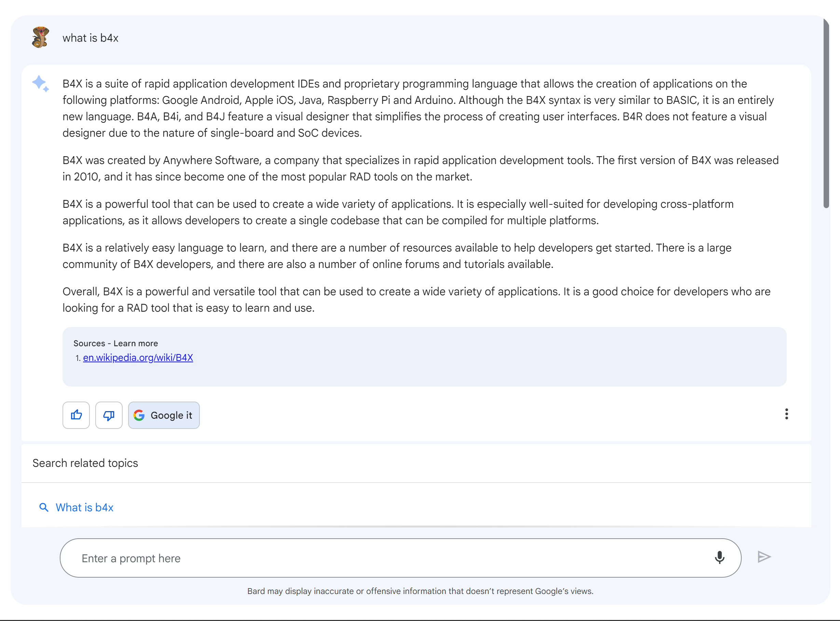Click the vertical scrollbar thumb
The width and height of the screenshot is (840, 621).
(826, 113)
